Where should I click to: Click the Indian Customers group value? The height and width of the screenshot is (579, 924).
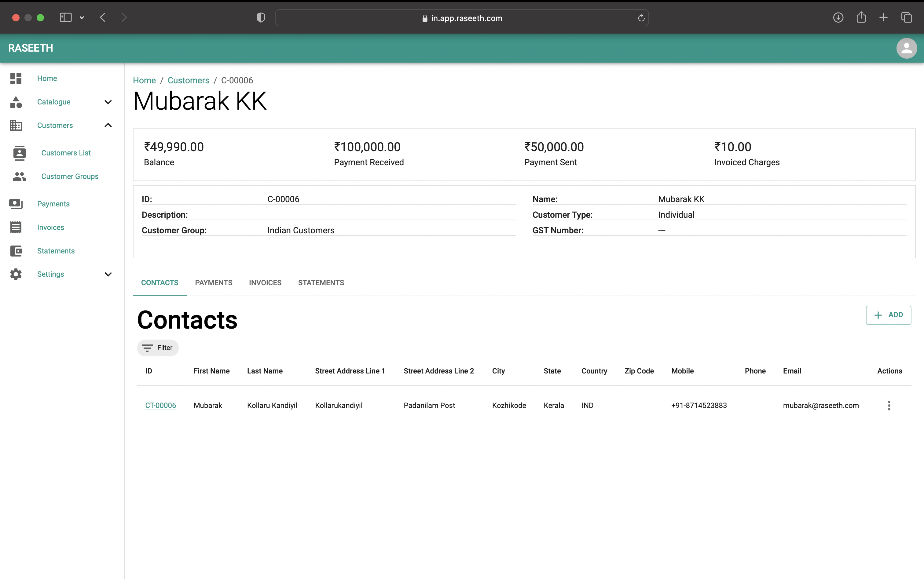pos(301,231)
